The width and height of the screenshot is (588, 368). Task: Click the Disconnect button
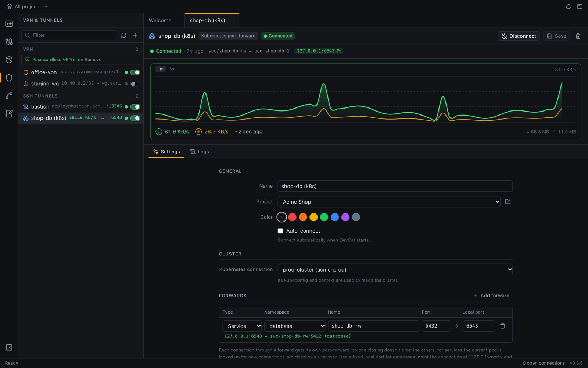coord(519,36)
